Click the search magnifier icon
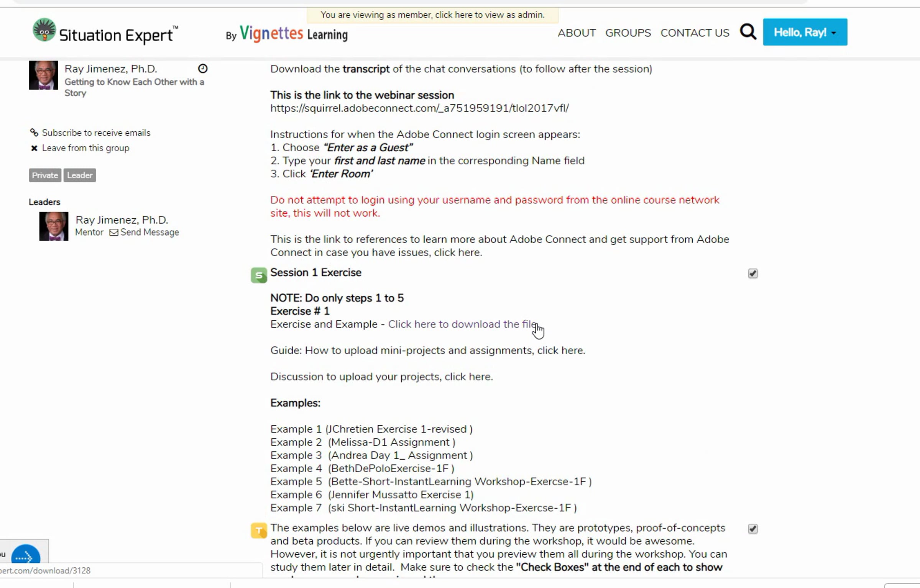920x588 pixels. [x=748, y=32]
